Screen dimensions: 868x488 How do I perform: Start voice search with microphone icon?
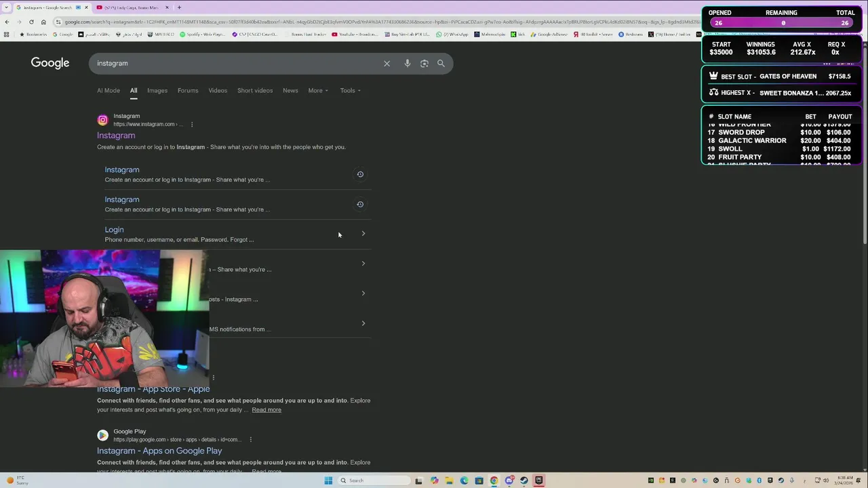coord(407,64)
